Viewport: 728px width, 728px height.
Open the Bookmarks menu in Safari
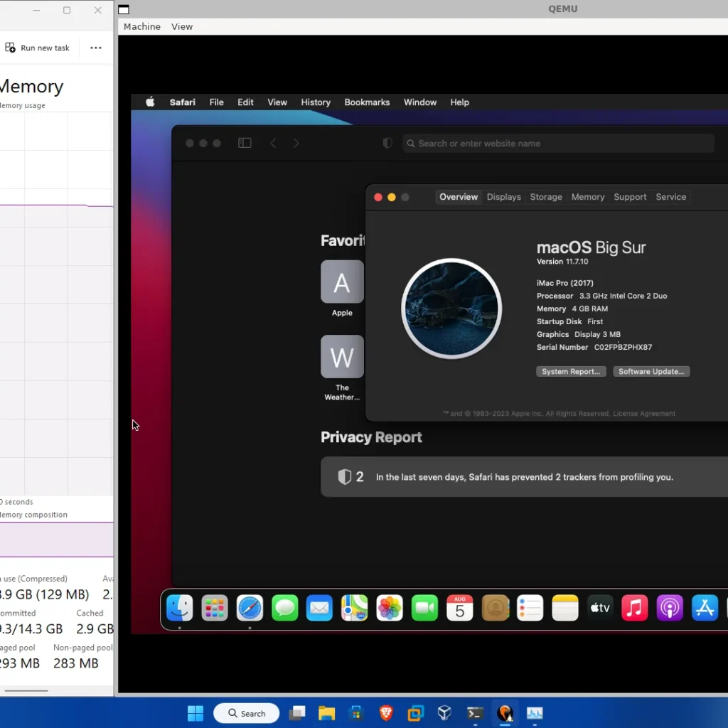pyautogui.click(x=367, y=102)
